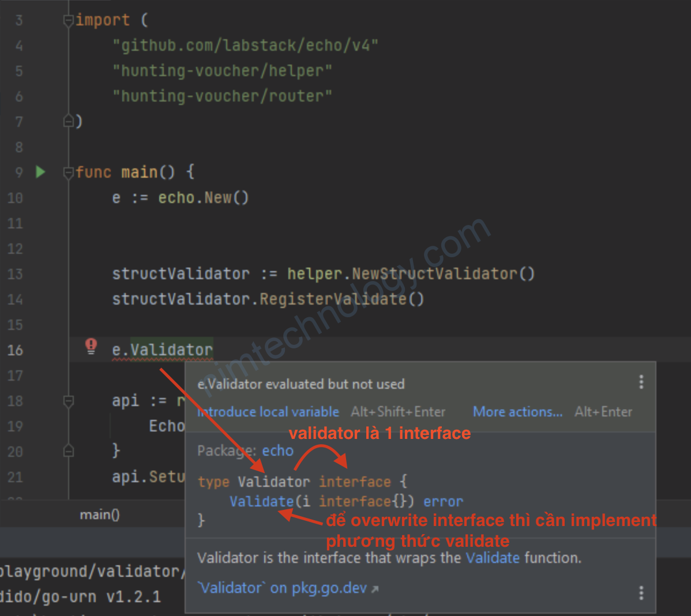Open the More actions... list
The height and width of the screenshot is (616, 691).
pos(517,412)
